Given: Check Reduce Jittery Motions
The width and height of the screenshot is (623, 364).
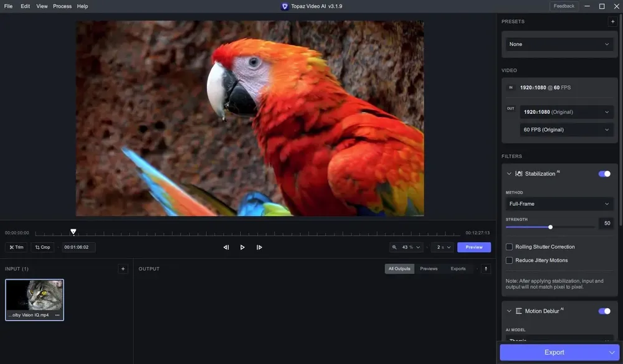Looking at the screenshot, I should tap(509, 260).
